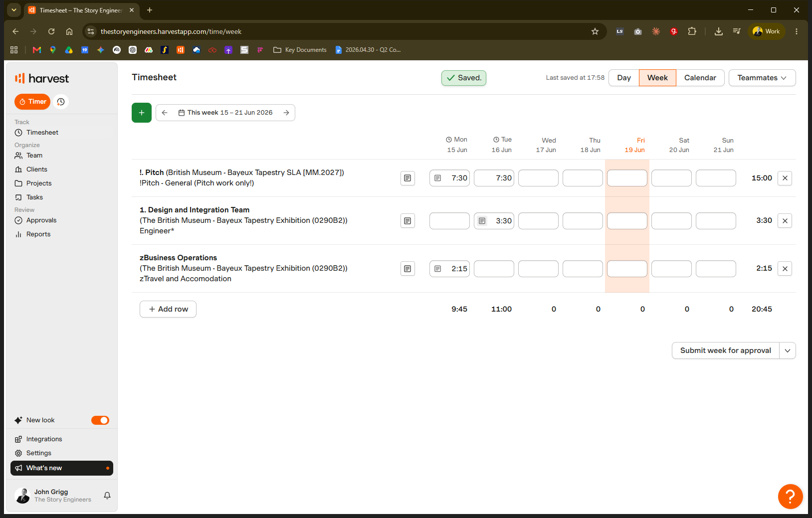Open John Grigg profile avatar
This screenshot has width=812, height=518.
[x=22, y=496]
